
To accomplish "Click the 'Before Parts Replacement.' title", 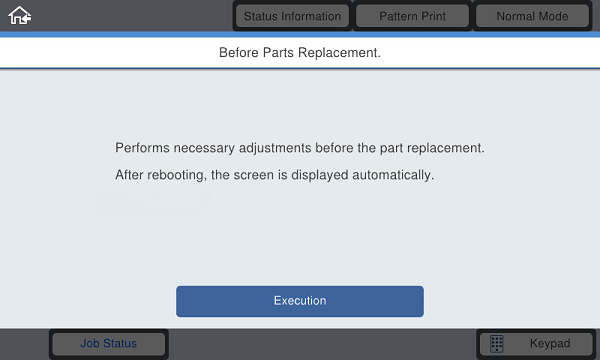I will tap(300, 52).
